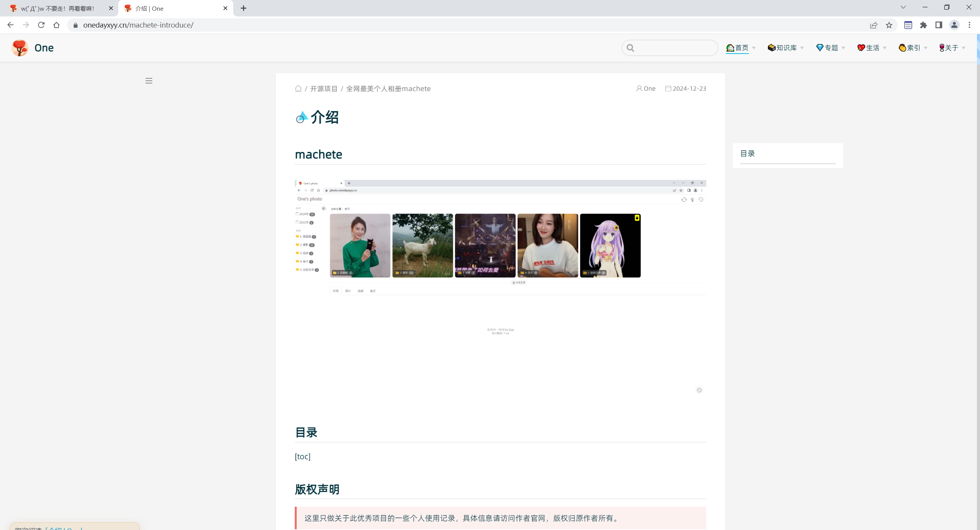Click the 目录 sidebar panel title

pos(748,153)
